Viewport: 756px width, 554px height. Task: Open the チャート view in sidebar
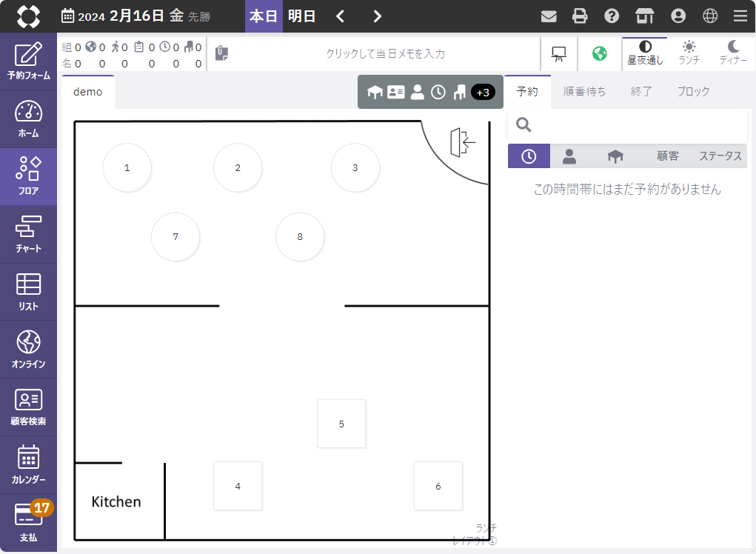[28, 234]
